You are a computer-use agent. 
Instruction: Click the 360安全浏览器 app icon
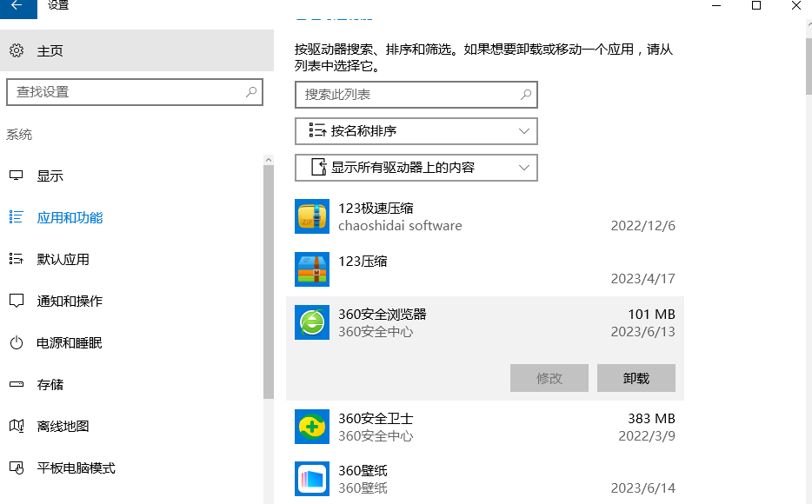(311, 322)
